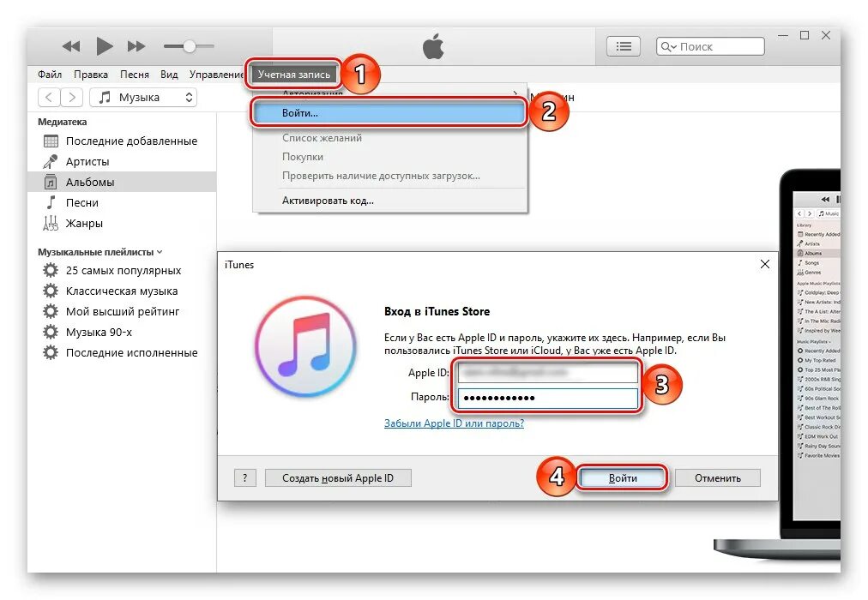Viewport: 868px width, 600px height.
Task: Click the ? help button
Action: coord(245,477)
